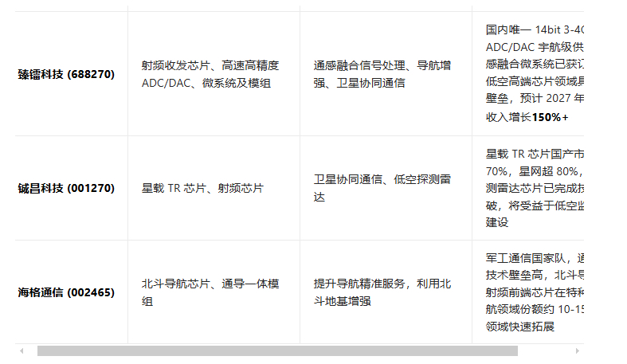Click cell 卫星协同通信、低空探测雷达
Viewport: 627px width, 364px height.
click(x=386, y=188)
